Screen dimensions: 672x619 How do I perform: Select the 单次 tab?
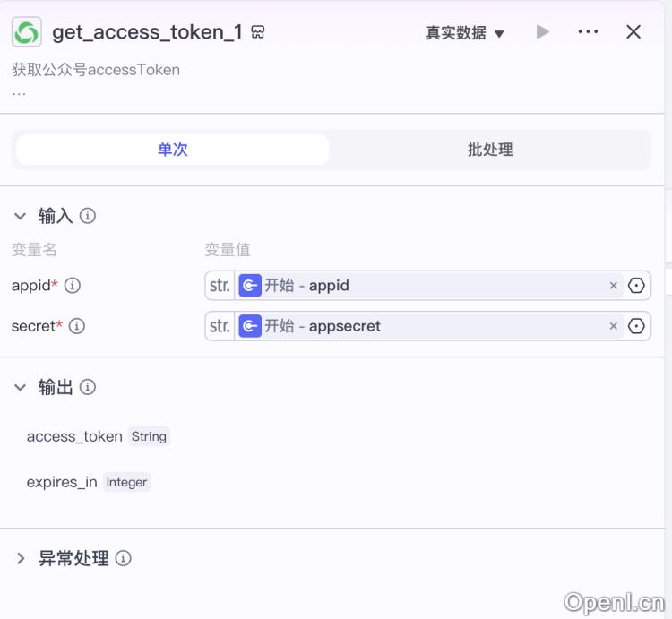click(173, 150)
